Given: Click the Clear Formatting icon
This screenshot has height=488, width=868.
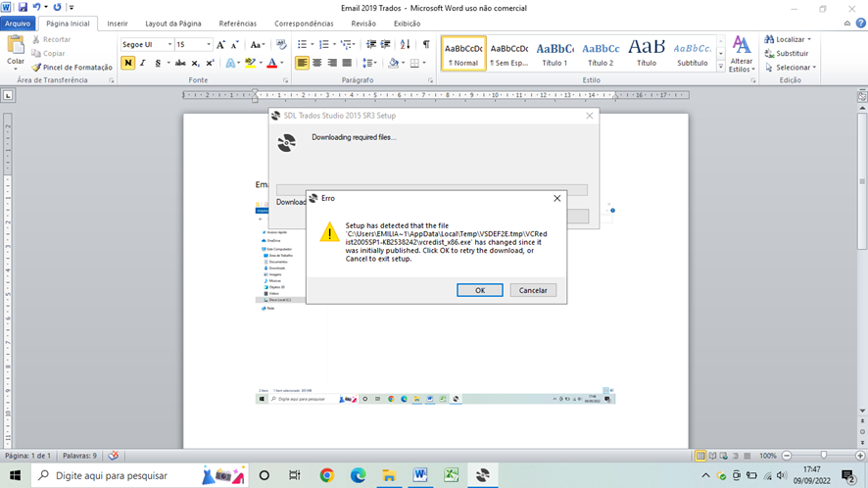Looking at the screenshot, I should (x=281, y=45).
